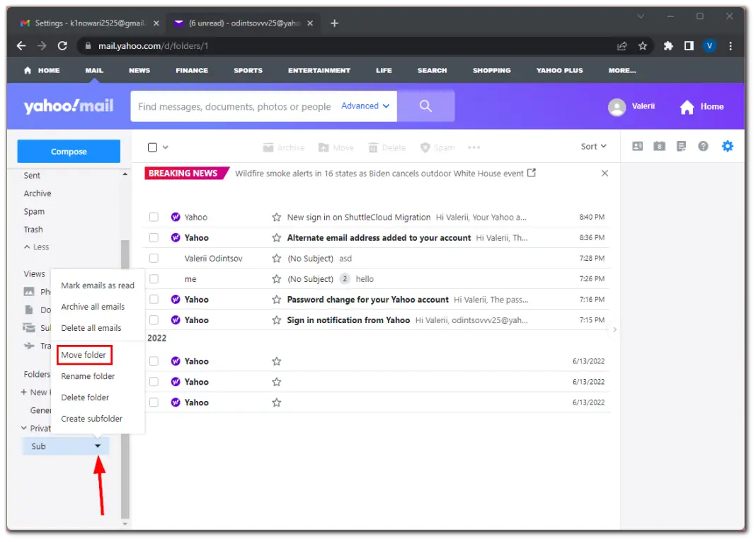
Task: Open the YAHOO PLUS navigation link
Action: point(559,70)
